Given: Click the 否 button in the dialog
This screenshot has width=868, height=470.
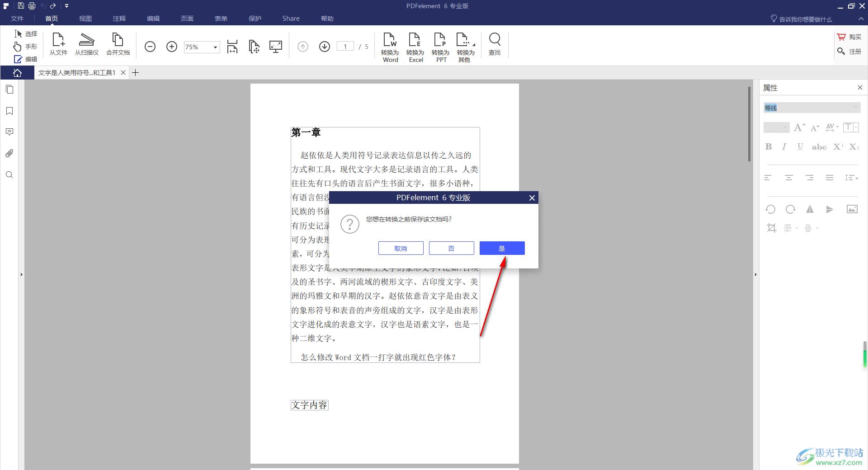Looking at the screenshot, I should pyautogui.click(x=451, y=248).
